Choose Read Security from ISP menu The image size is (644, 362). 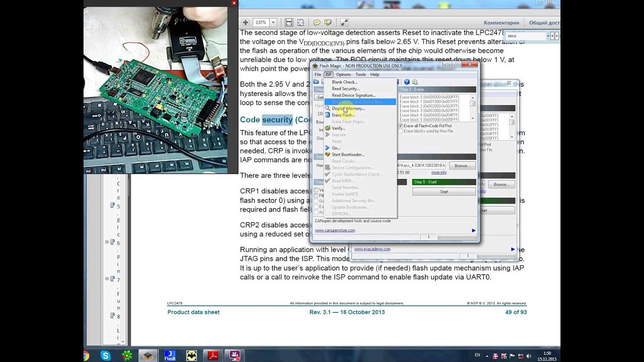[x=360, y=88]
